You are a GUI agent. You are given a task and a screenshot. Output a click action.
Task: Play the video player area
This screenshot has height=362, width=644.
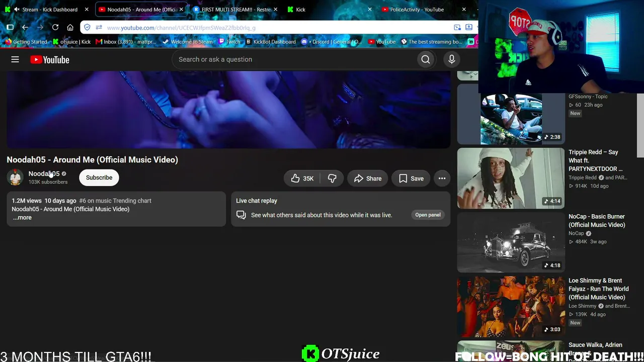tap(228, 110)
